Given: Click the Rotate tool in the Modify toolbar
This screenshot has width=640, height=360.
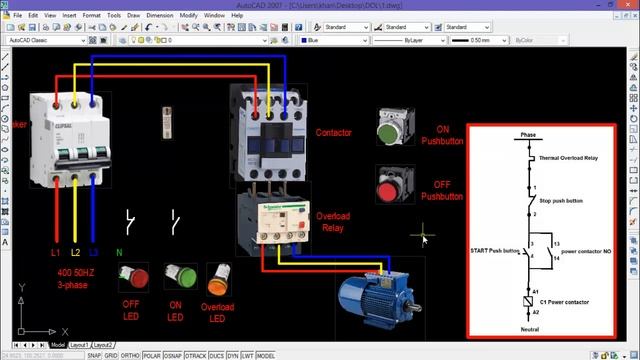Looking at the screenshot, I should [633, 118].
